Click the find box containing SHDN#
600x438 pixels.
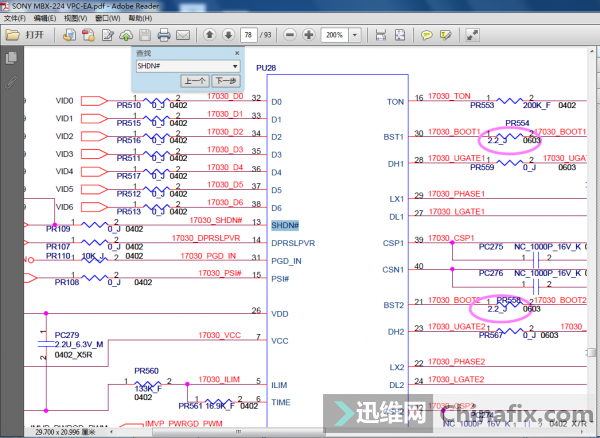pos(183,66)
